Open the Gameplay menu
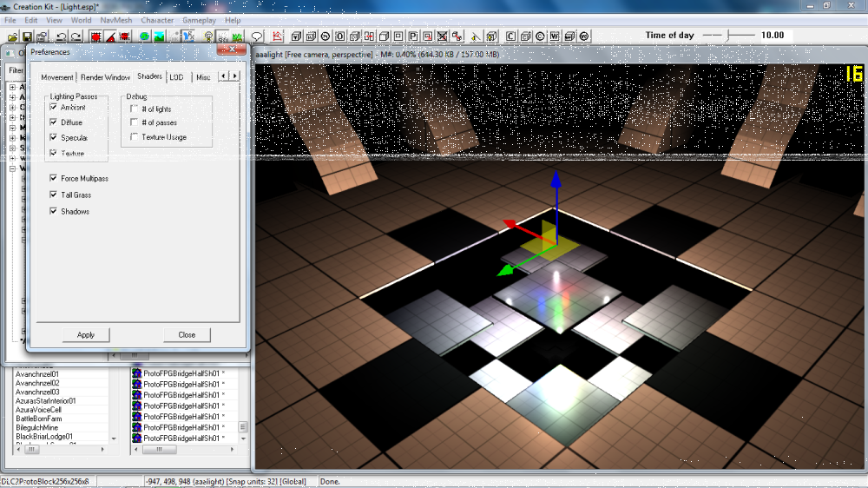 pos(199,21)
